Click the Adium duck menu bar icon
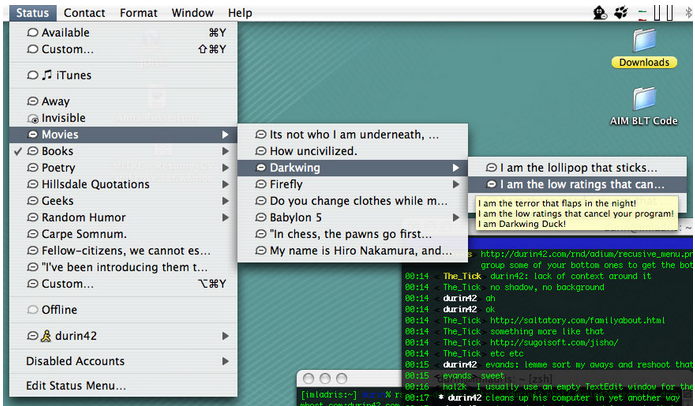The width and height of the screenshot is (695, 406). tap(600, 12)
